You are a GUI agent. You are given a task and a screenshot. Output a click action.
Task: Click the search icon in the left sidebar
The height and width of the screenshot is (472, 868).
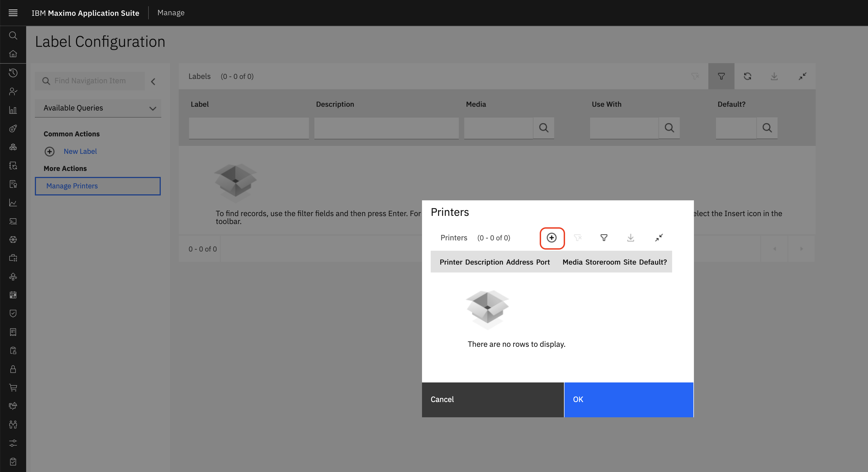pos(13,35)
